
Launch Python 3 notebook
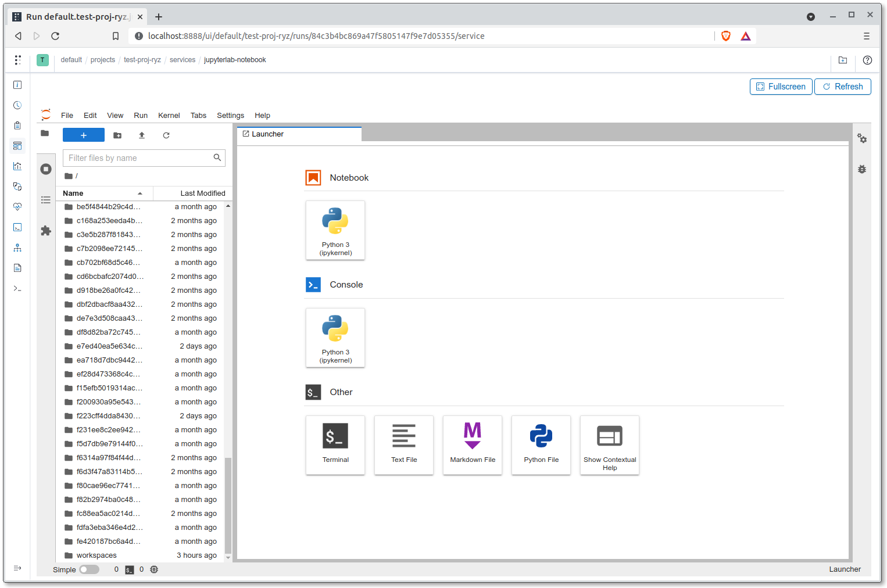click(335, 230)
